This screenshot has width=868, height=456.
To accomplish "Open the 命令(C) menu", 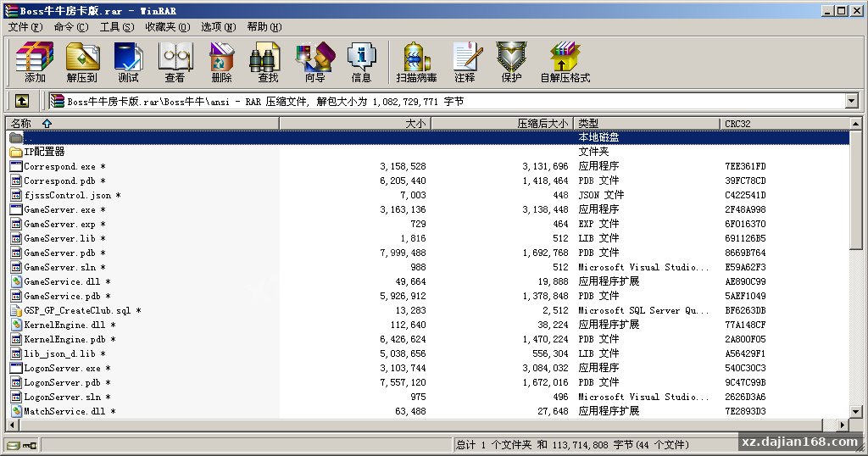I will coord(71,27).
